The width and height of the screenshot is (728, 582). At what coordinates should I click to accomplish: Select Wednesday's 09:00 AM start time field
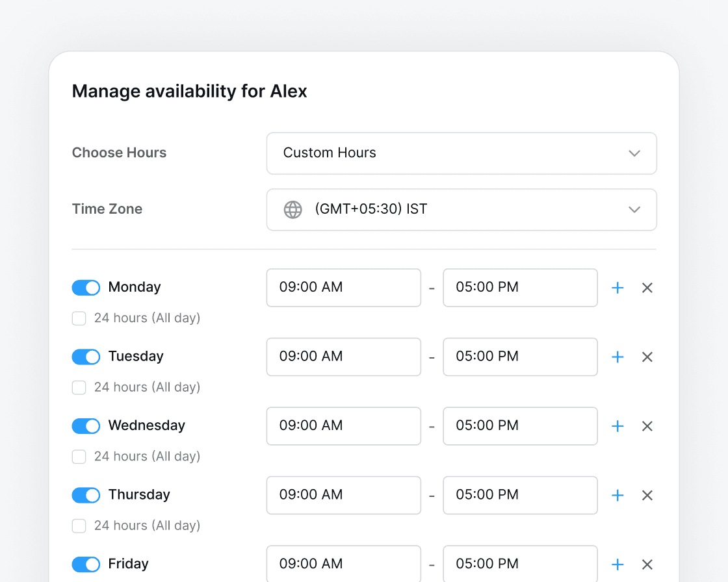[343, 425]
